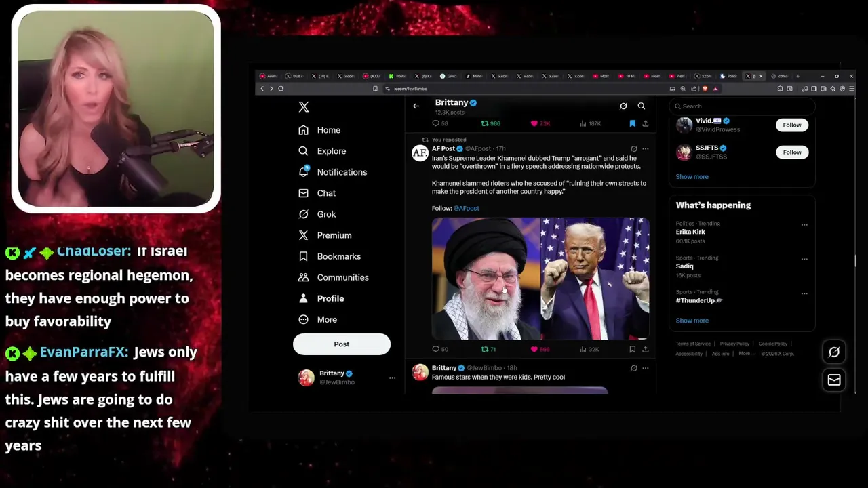
Task: Switch to the GiveS browser tab
Action: [x=448, y=76]
